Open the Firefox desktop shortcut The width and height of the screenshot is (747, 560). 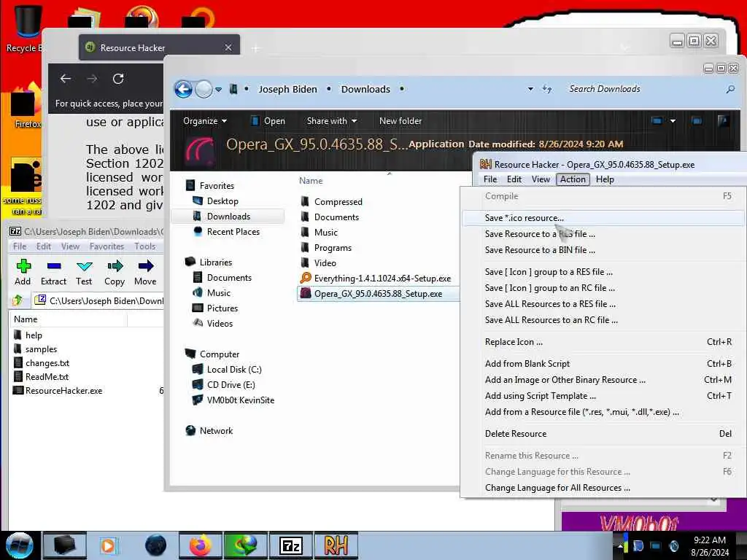tap(26, 107)
